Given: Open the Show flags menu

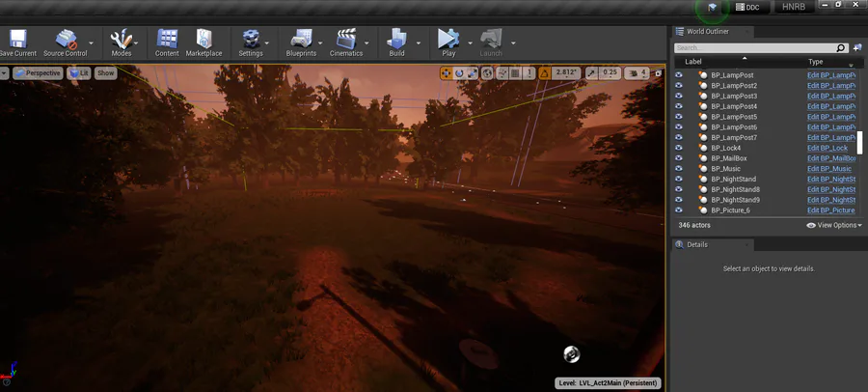Looking at the screenshot, I should tap(105, 73).
